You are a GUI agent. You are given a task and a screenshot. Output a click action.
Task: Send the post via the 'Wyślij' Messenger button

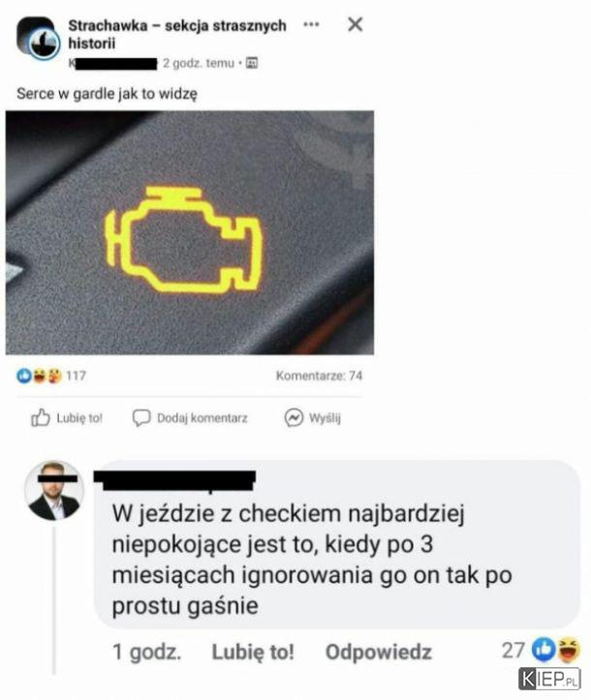313,418
